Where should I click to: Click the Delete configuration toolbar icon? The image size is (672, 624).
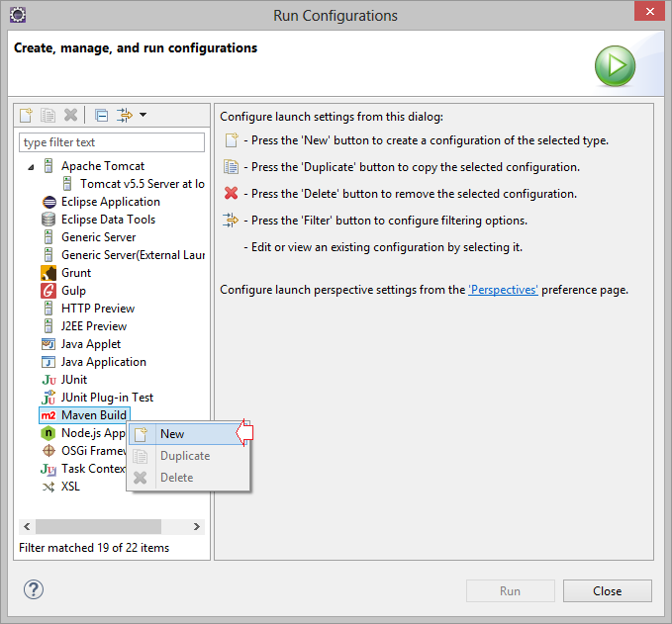point(70,115)
